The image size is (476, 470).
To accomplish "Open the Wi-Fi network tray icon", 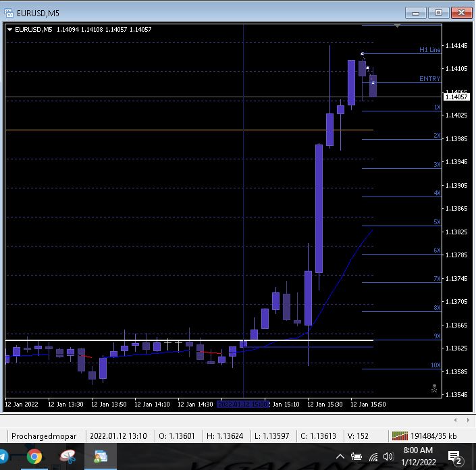I will point(373,456).
